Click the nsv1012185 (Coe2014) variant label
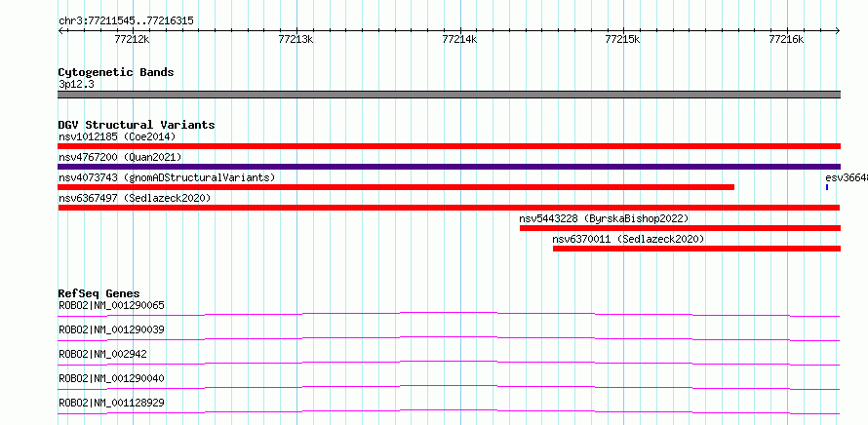This screenshot has height=425, width=868. 117,136
